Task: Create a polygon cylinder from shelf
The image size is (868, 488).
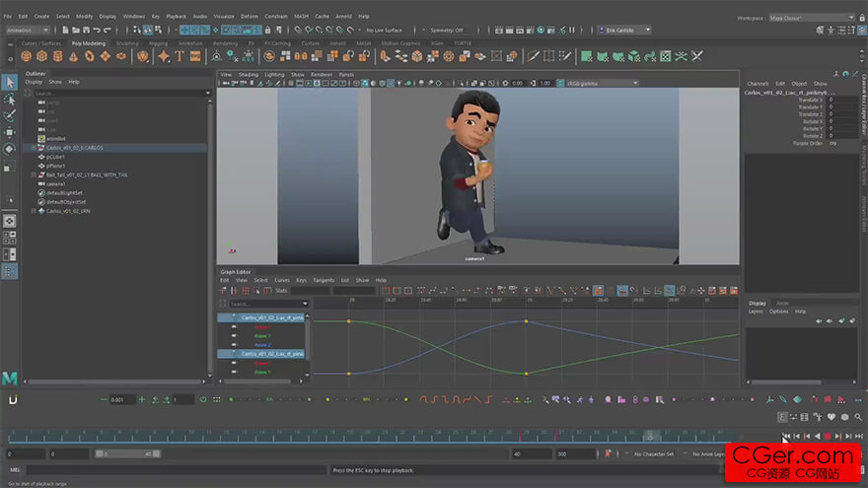Action: coord(57,56)
